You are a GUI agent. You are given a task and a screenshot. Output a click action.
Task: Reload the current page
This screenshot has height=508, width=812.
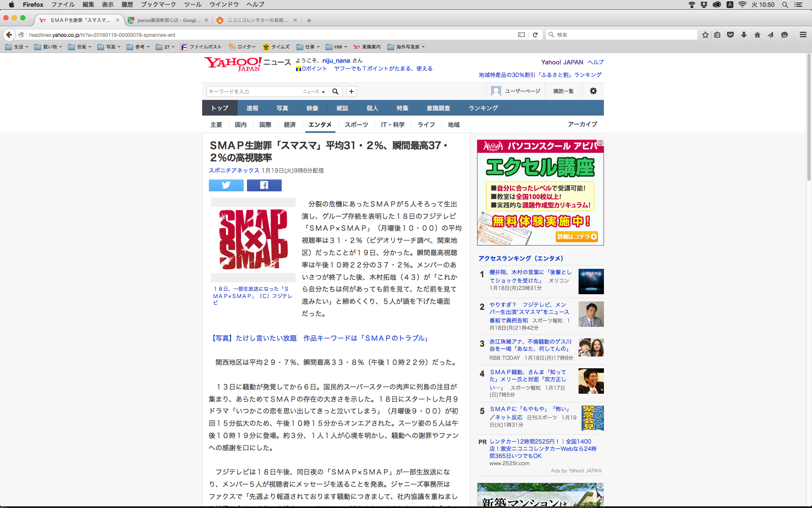(x=535, y=35)
